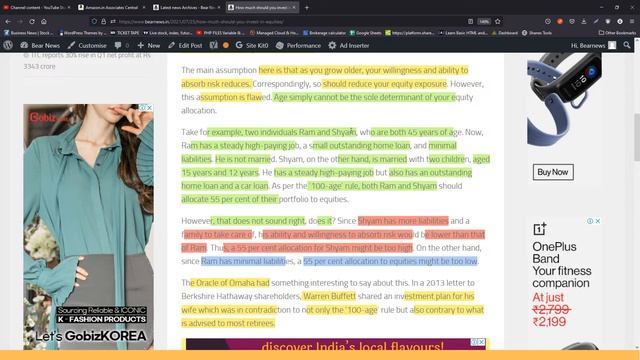Click the Yoast SEO icon in admin bar
640x360 pixels.
tap(213, 45)
